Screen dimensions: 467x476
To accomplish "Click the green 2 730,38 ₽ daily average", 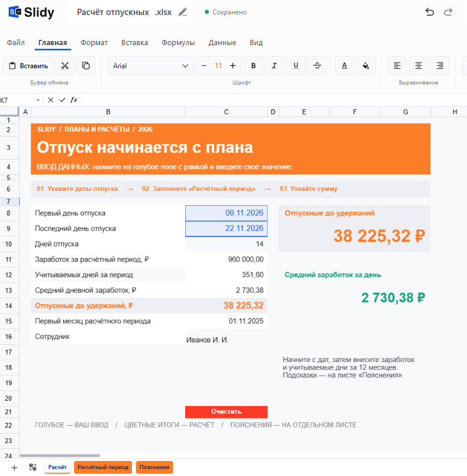I will (x=393, y=297).
